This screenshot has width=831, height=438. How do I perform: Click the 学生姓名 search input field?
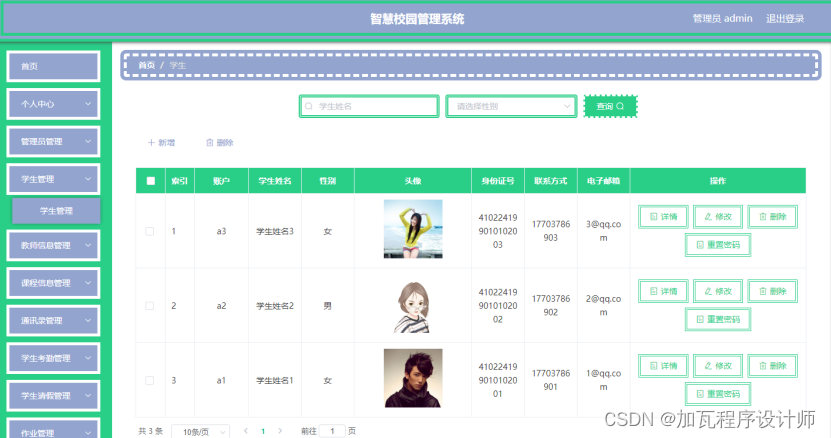point(369,106)
